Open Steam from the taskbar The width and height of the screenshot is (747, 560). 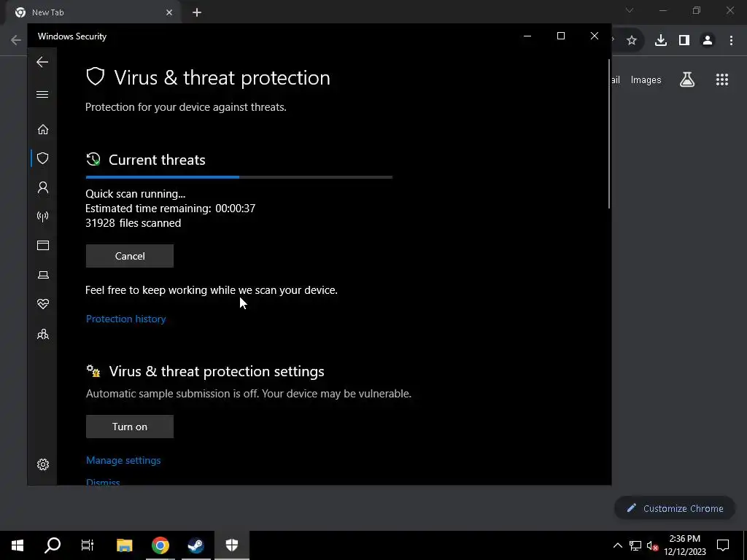196,545
